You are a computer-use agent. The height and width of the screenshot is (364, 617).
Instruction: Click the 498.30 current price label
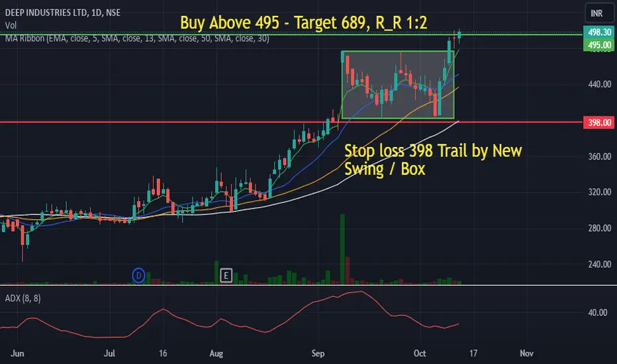pos(599,32)
